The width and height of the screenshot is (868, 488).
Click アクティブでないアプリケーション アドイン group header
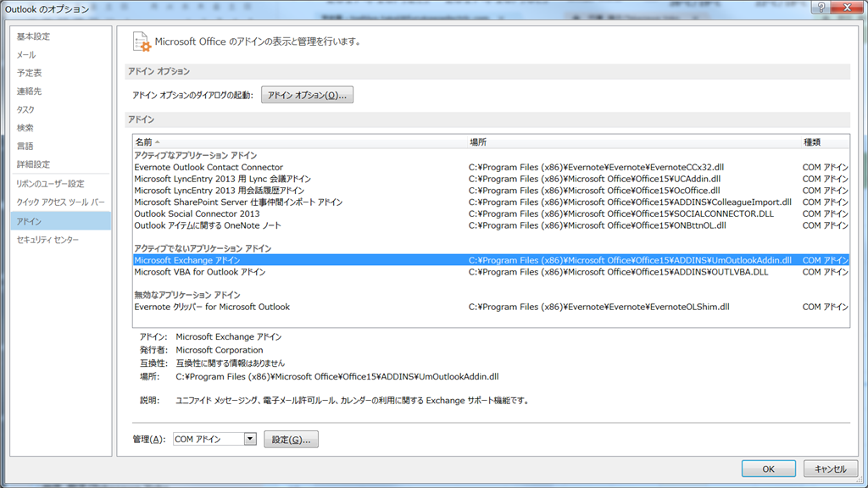pos(203,248)
